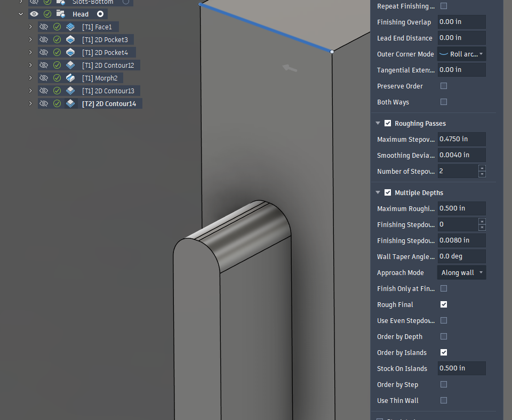Expand the 2D Pocket4 operation node

(30, 52)
